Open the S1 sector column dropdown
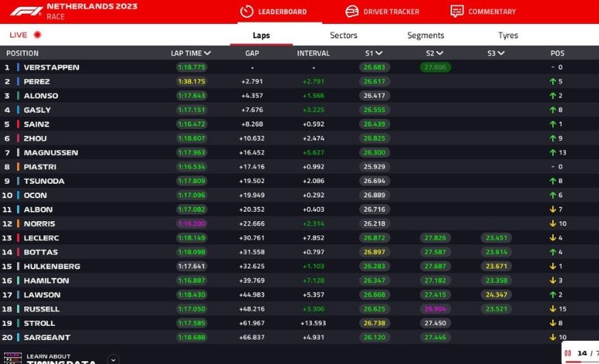Screen dimensions: 599x364 tap(379, 54)
